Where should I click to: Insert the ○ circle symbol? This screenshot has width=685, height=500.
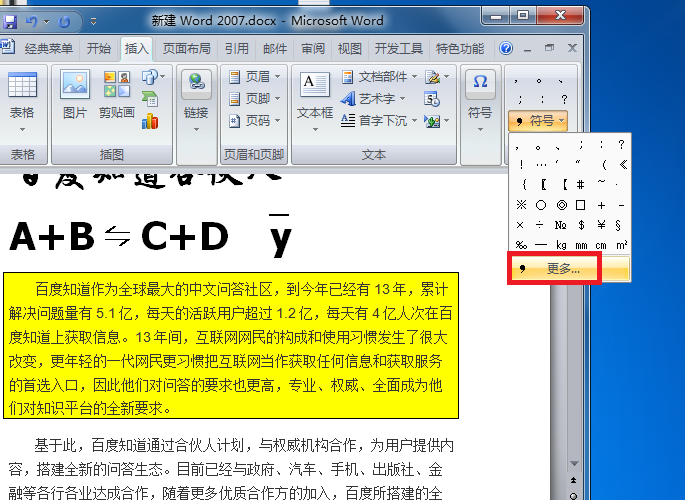[541, 205]
